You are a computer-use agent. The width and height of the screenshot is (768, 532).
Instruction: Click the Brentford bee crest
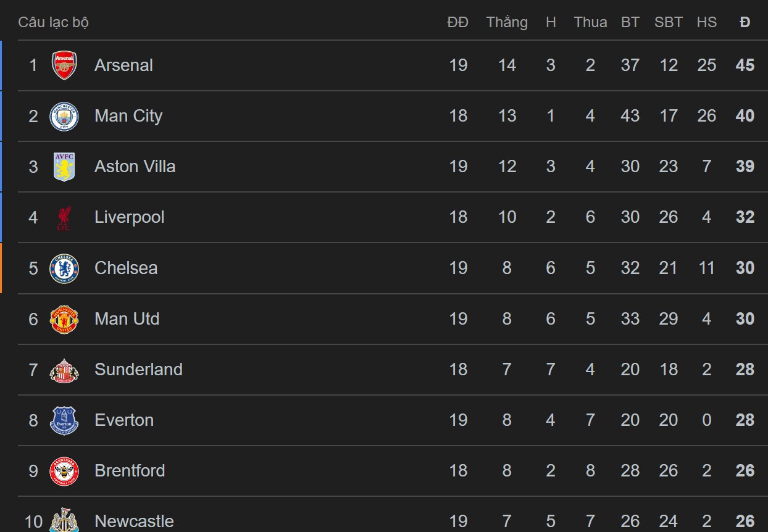tap(64, 471)
